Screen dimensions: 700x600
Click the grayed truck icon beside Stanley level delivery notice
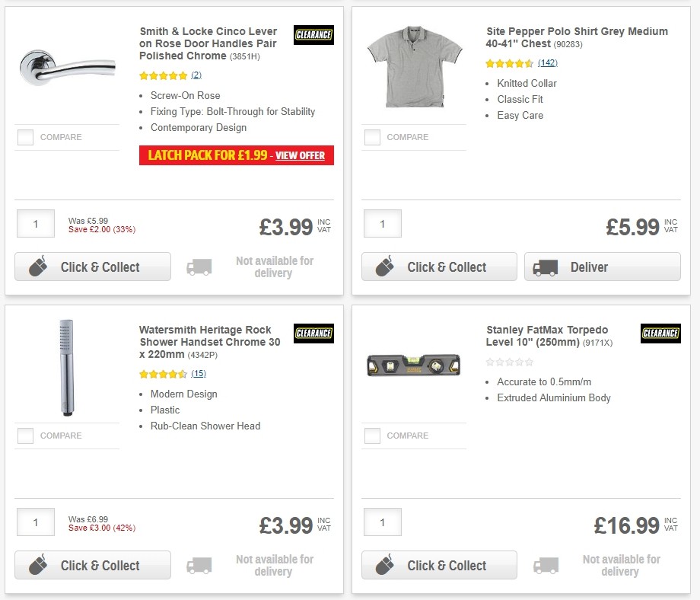click(x=546, y=566)
